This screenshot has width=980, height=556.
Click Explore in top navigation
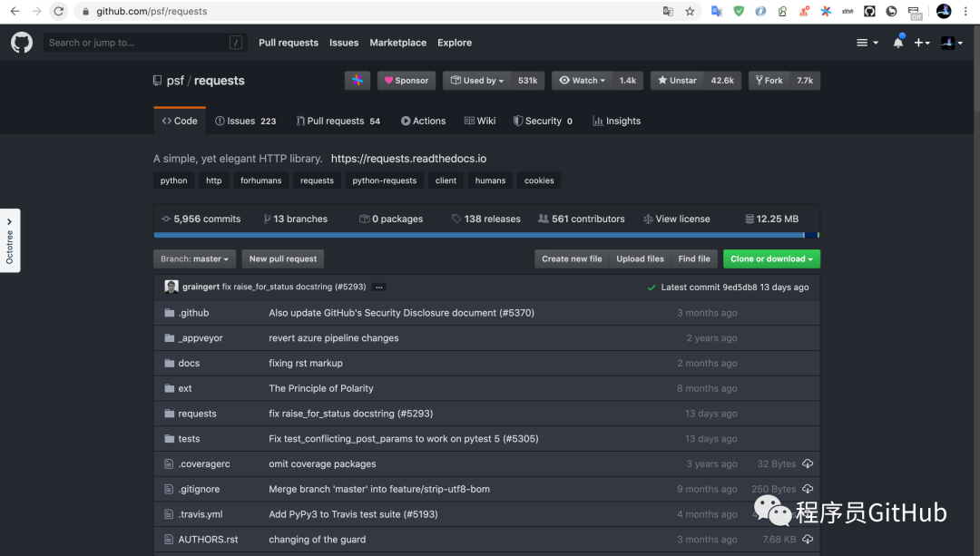click(x=455, y=43)
